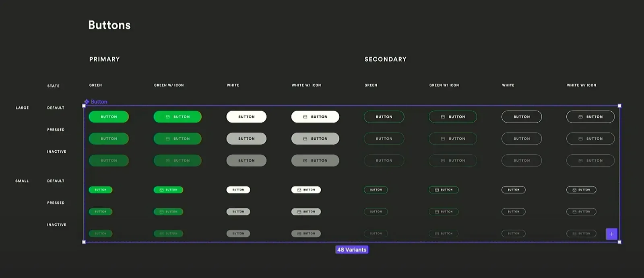The image size is (644, 278).
Task: Select small default secondary green outline button variant
Action: pyautogui.click(x=376, y=190)
